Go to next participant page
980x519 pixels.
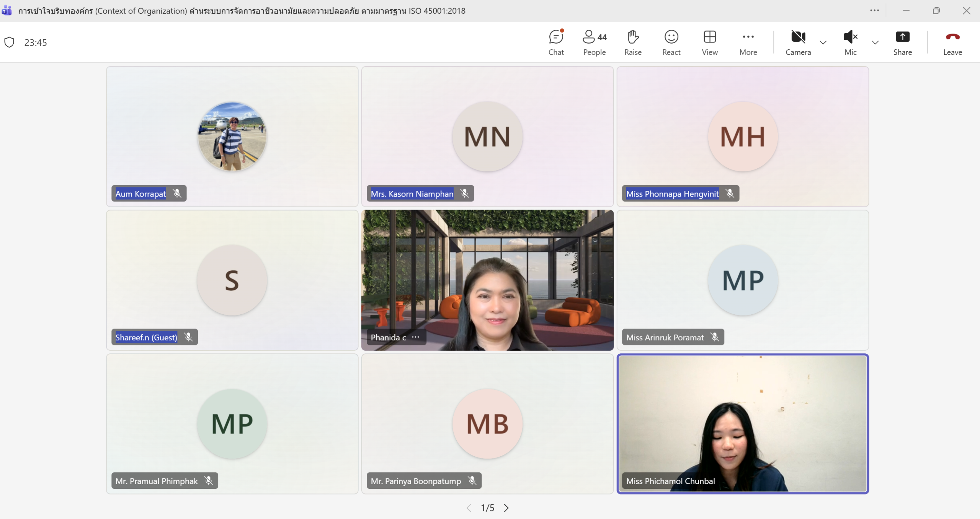506,508
